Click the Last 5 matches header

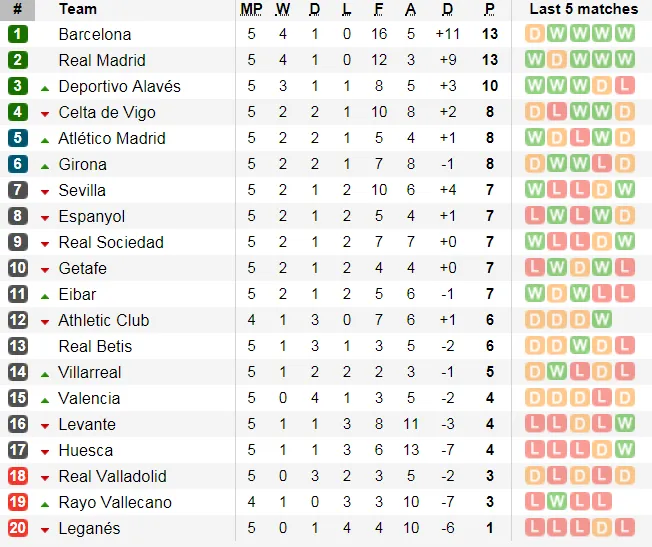pyautogui.click(x=583, y=9)
